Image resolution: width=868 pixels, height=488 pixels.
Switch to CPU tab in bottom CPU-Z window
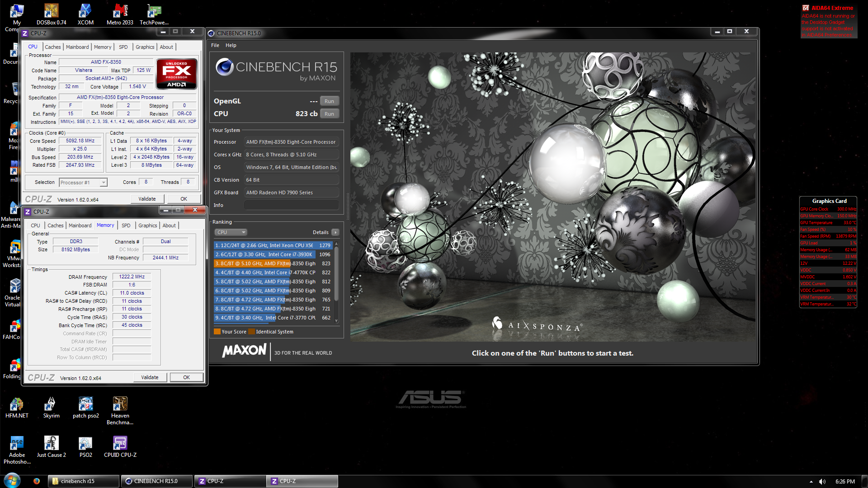click(x=35, y=225)
